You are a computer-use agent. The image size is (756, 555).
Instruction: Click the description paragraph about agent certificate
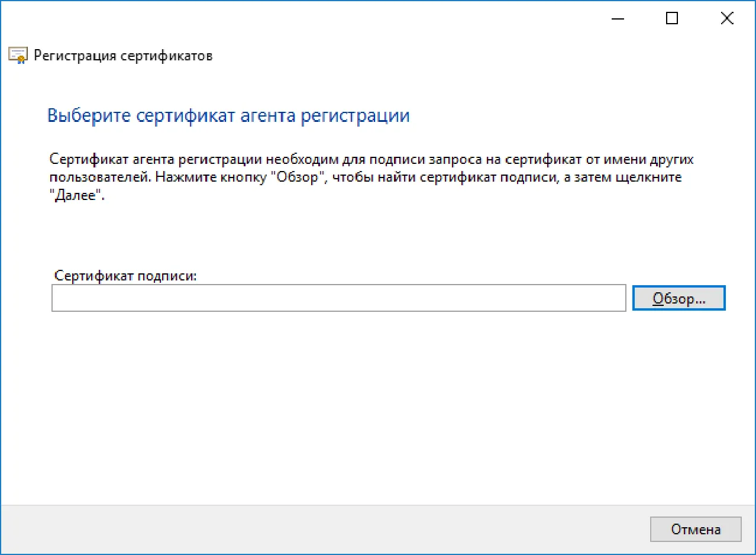(x=371, y=178)
